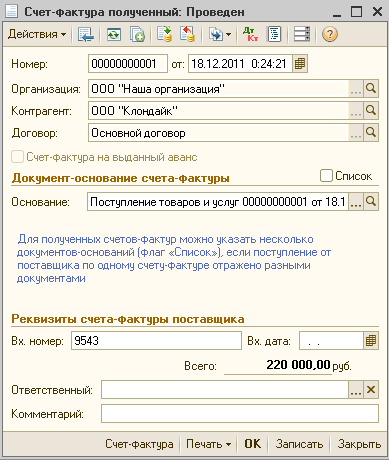Select Основание document via the ellipsis button
This screenshot has height=460, width=389.
[x=356, y=202]
